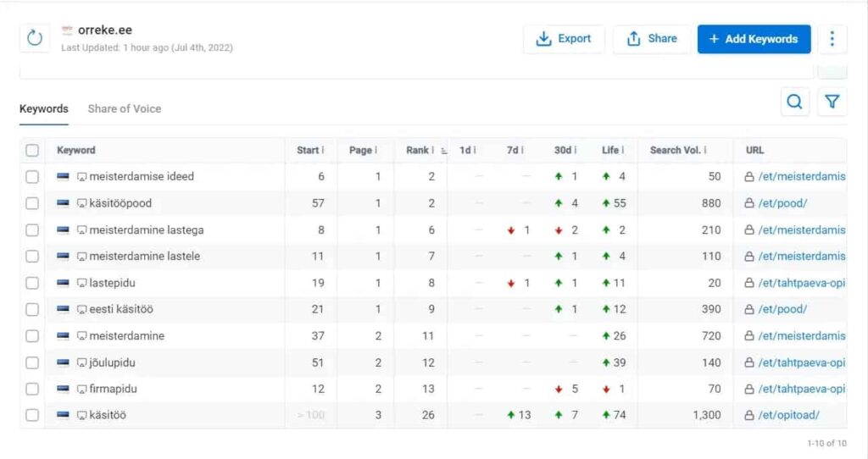Check the box for meisterdamise ideed
The width and height of the screenshot is (868, 459).
click(32, 177)
